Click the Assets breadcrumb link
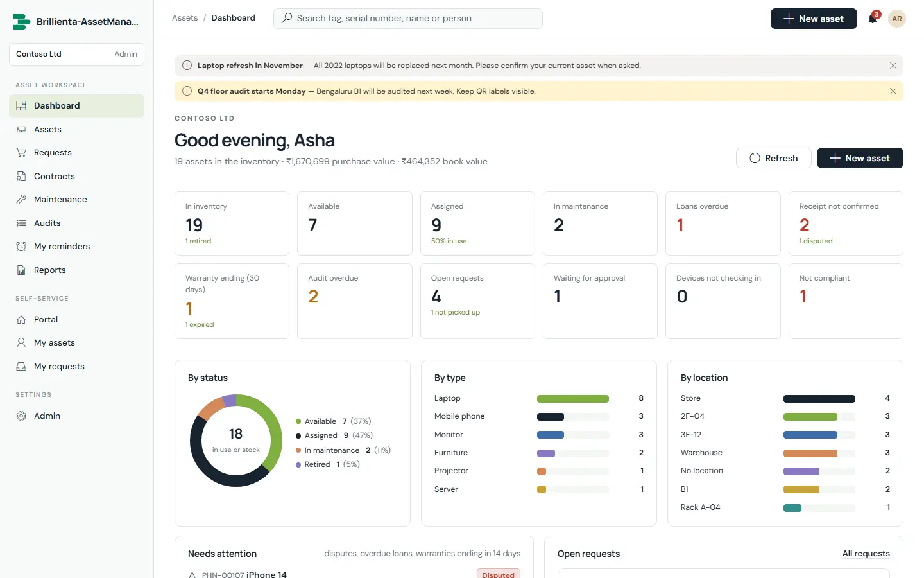Screen dimensions: 924x578 coord(185,18)
